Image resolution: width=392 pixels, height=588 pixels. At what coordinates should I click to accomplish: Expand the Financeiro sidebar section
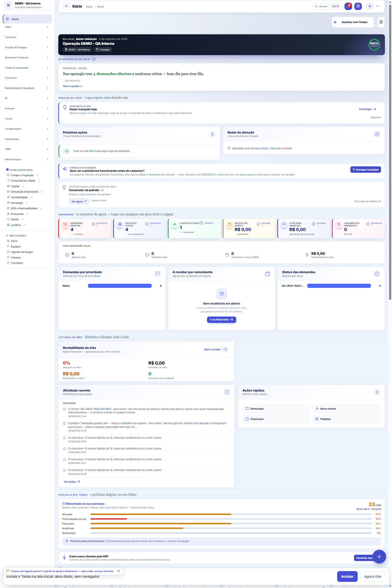coord(27,78)
